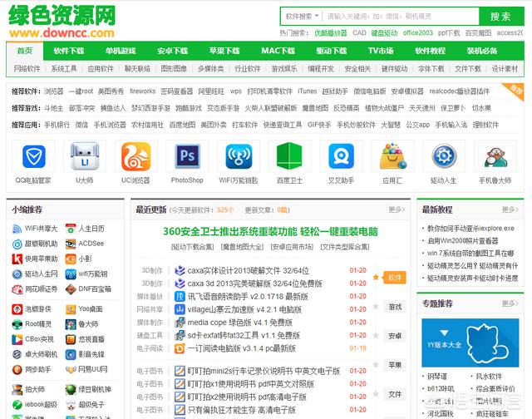Open the 软件搜索 dropdown in search bar
Screen dimensions: 532x419
click(x=302, y=17)
